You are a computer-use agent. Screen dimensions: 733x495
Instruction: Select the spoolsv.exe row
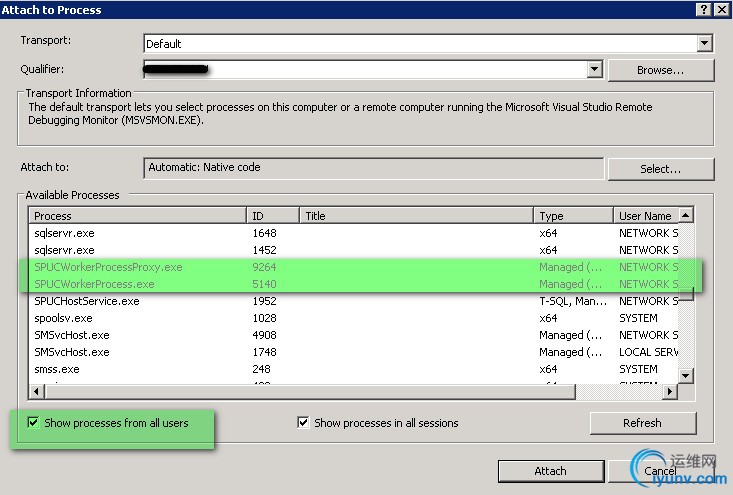coord(354,318)
